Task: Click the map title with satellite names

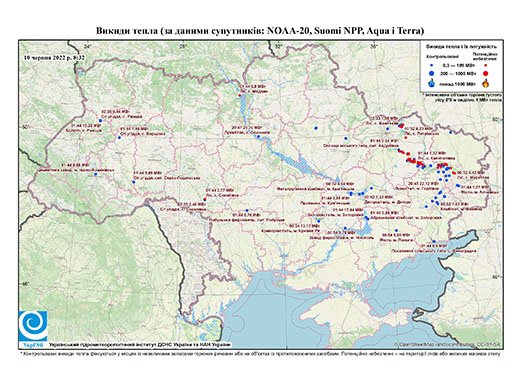Action: [x=260, y=31]
